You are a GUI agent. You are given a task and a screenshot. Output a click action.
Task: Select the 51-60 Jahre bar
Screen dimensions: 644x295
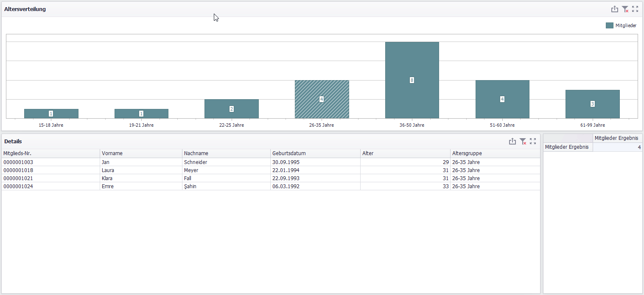coord(502,99)
